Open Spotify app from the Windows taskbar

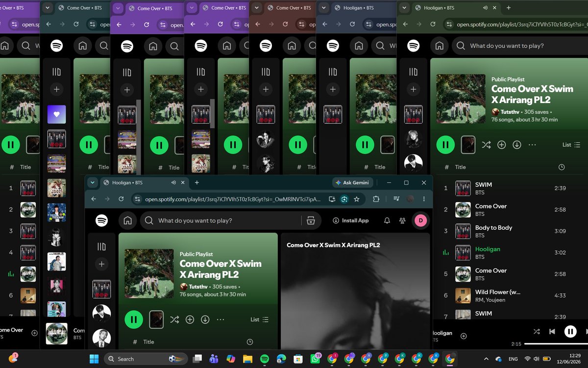264,359
